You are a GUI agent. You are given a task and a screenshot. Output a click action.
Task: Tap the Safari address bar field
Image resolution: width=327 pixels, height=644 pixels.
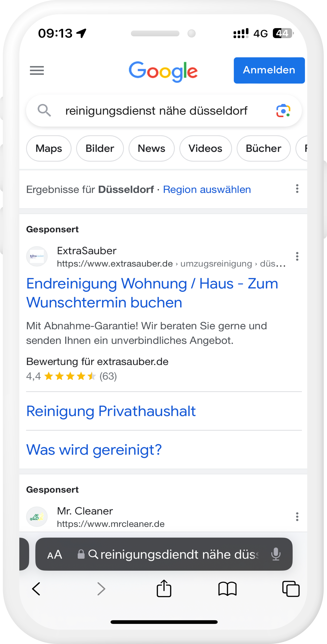tap(175, 554)
